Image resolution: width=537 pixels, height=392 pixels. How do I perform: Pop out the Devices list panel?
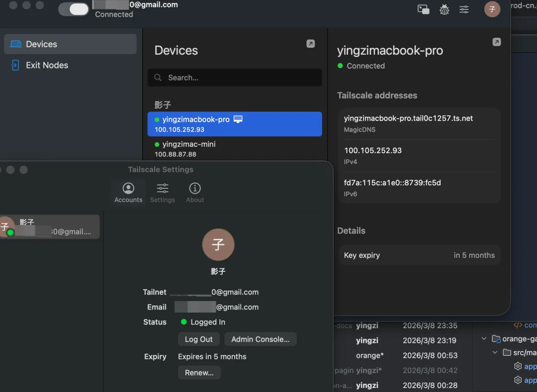pyautogui.click(x=311, y=44)
